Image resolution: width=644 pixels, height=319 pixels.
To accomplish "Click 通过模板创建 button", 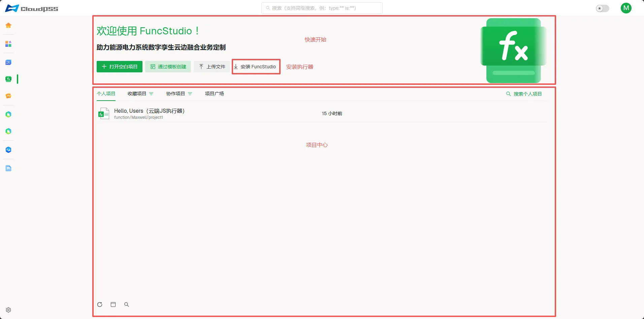I will 168,67.
